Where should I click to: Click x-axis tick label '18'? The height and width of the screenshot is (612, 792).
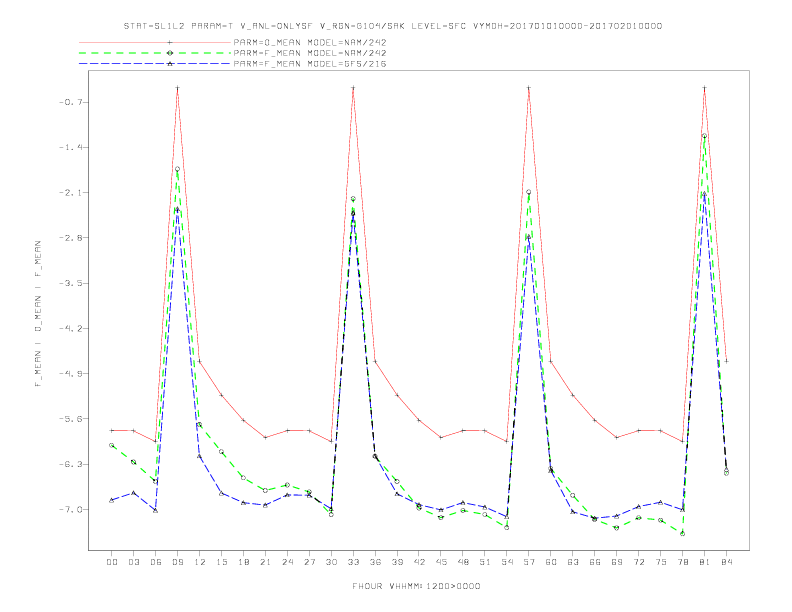pos(243,562)
